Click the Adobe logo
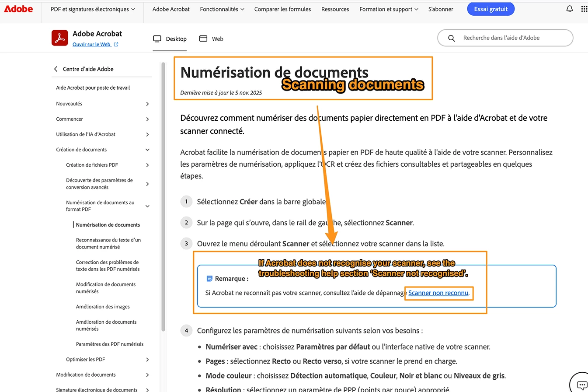 point(18,9)
